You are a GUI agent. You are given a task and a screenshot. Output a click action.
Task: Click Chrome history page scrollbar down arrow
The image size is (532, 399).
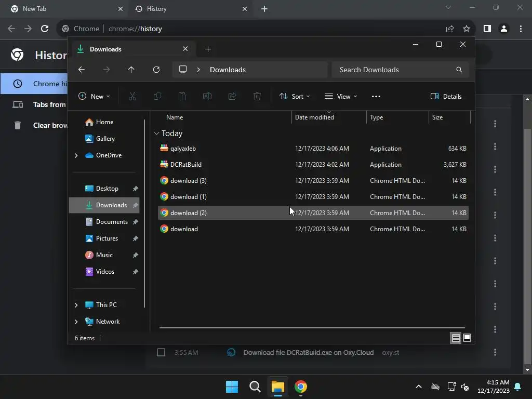tap(527, 370)
